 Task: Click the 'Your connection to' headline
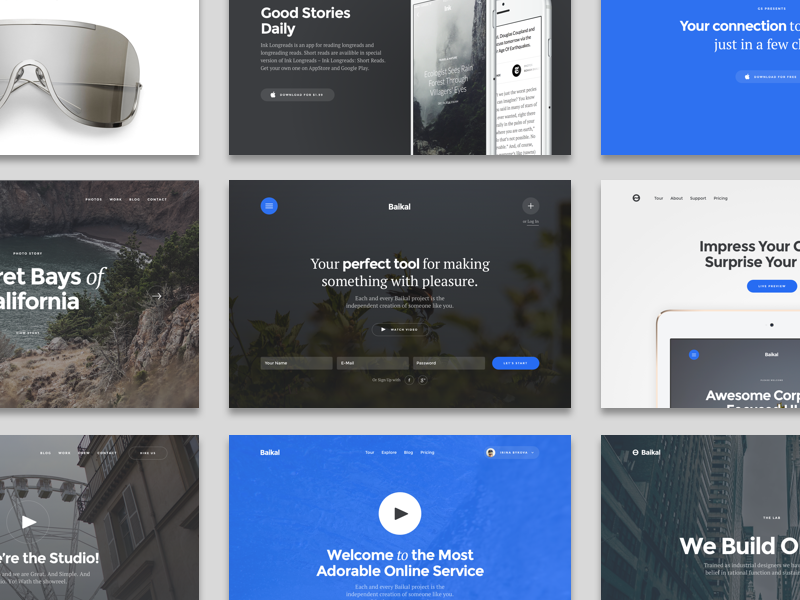740,26
